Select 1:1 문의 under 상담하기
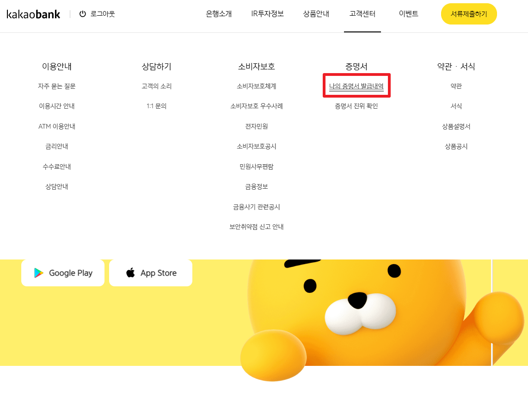Screen dimensions: 528x420 (x=156, y=106)
